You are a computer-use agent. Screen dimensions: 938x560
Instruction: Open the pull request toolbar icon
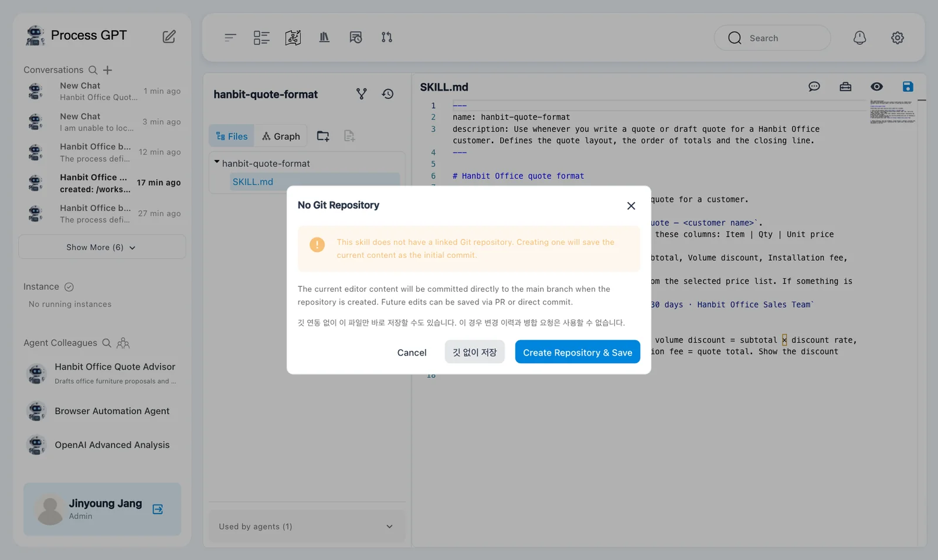pyautogui.click(x=387, y=37)
